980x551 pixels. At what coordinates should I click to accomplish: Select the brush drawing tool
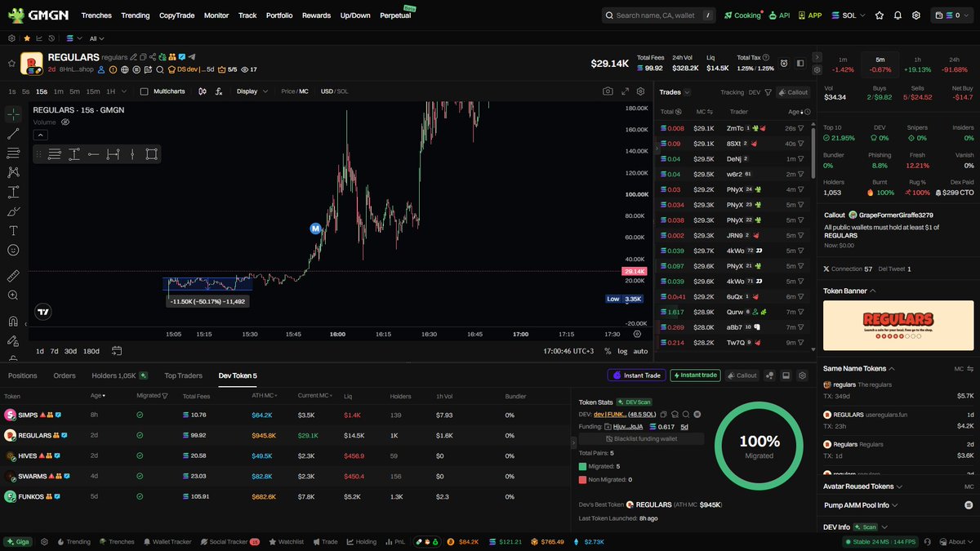pyautogui.click(x=13, y=211)
